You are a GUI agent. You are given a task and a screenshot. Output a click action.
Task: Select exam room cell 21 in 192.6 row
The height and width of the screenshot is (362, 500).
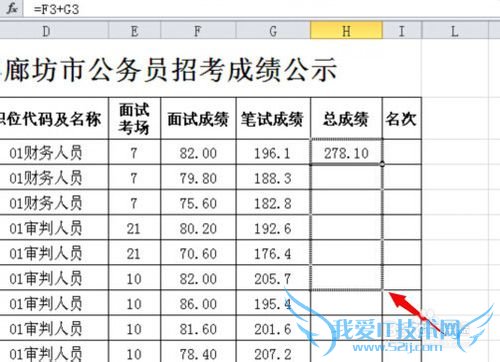click(x=134, y=227)
